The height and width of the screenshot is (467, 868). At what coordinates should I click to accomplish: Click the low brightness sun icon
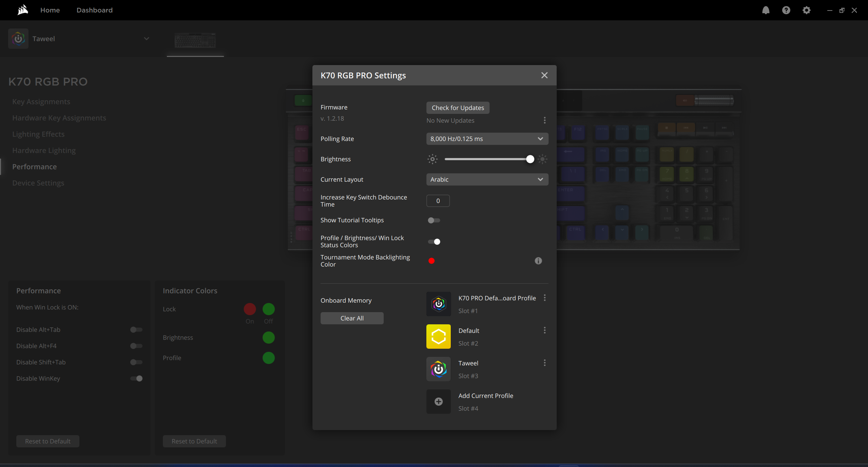432,159
